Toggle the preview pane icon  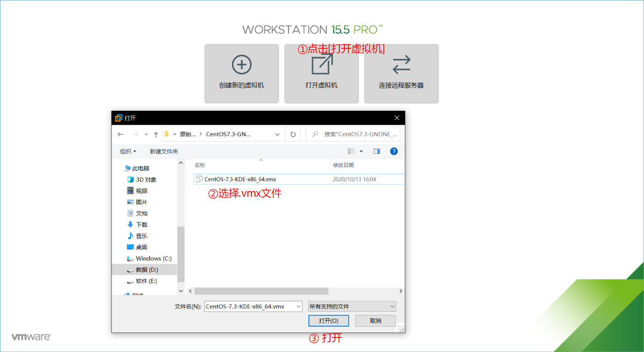pyautogui.click(x=376, y=151)
